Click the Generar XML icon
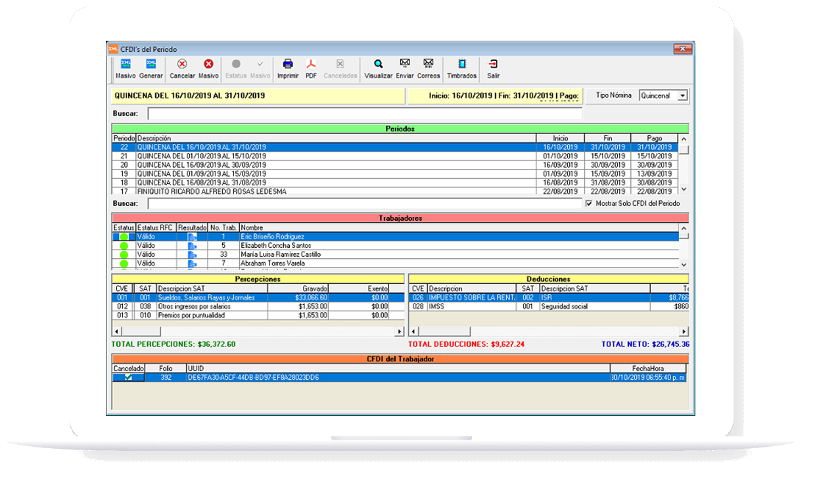Image resolution: width=838 pixels, height=504 pixels. click(151, 64)
